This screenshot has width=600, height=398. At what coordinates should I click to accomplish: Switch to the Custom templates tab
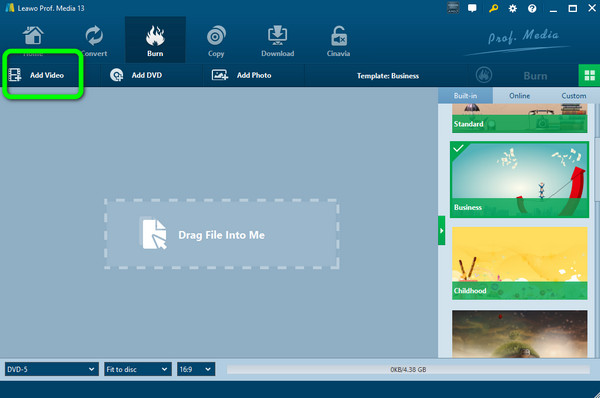pos(574,96)
